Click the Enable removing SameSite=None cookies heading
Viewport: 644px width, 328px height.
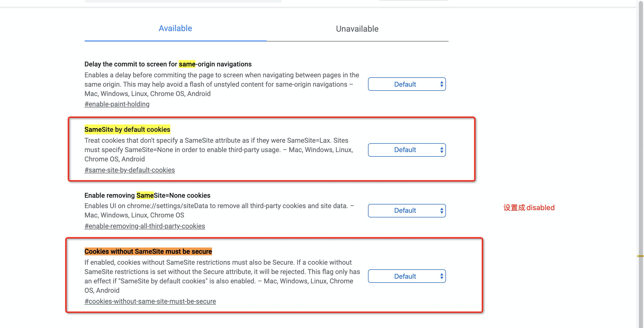147,195
